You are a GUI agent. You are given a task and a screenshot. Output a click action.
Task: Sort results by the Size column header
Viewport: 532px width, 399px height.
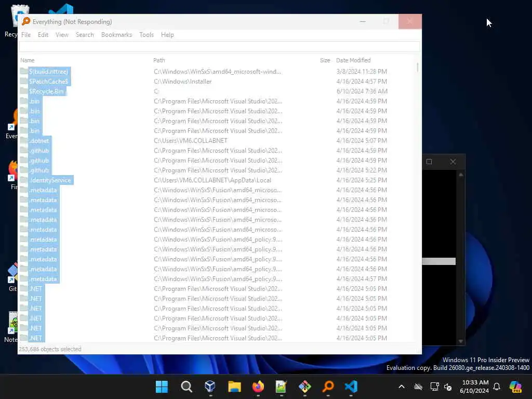tap(325, 60)
